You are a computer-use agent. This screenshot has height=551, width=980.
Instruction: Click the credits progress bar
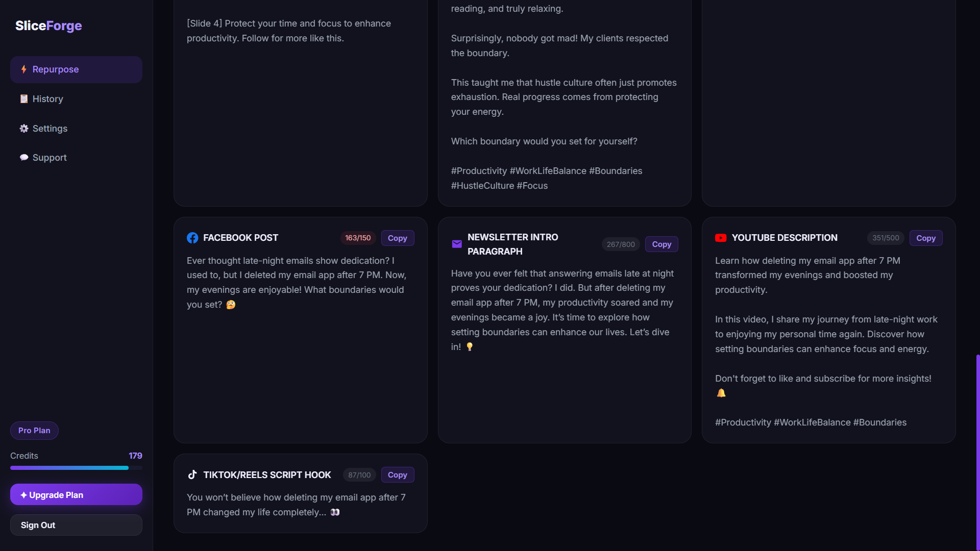pyautogui.click(x=76, y=468)
